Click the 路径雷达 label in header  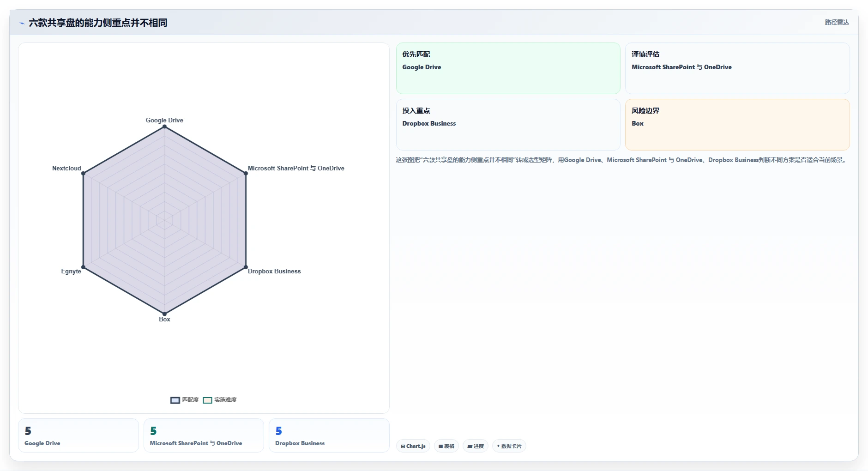point(837,22)
